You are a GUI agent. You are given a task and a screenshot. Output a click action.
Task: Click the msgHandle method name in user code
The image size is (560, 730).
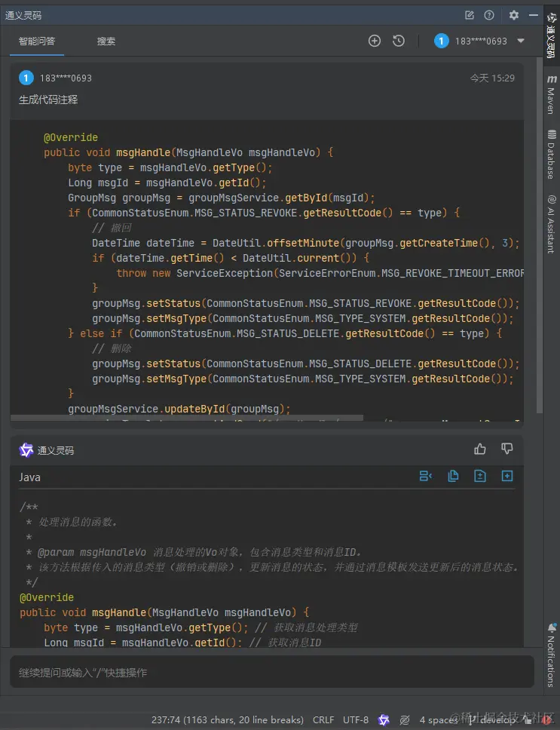tap(143, 152)
